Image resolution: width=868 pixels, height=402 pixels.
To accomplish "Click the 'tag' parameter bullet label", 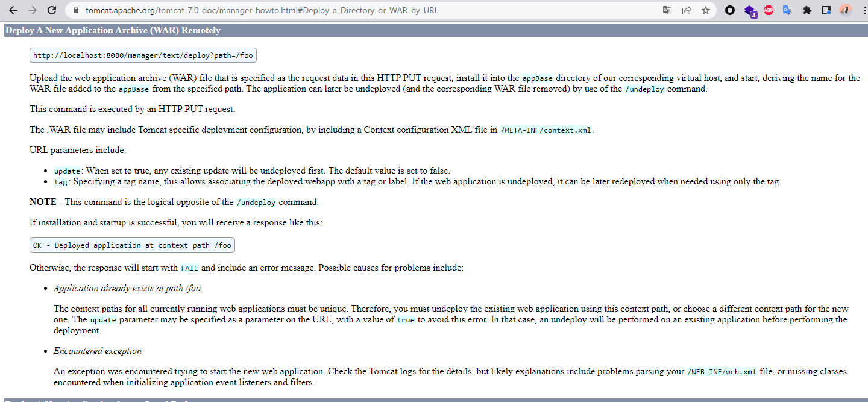I will 62,182.
